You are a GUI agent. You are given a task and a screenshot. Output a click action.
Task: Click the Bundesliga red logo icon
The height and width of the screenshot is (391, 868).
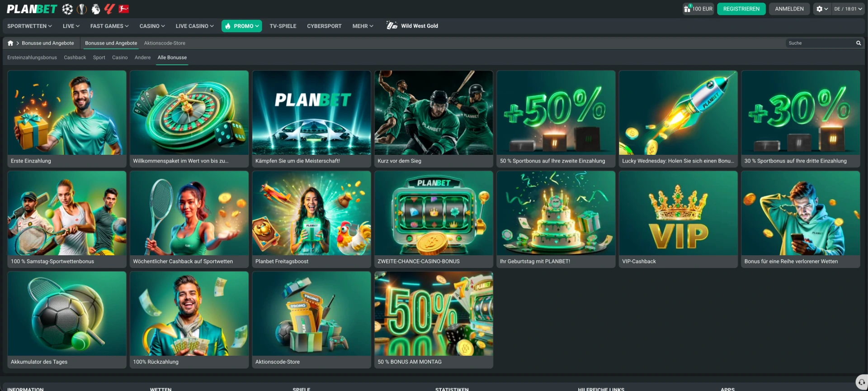(x=123, y=9)
